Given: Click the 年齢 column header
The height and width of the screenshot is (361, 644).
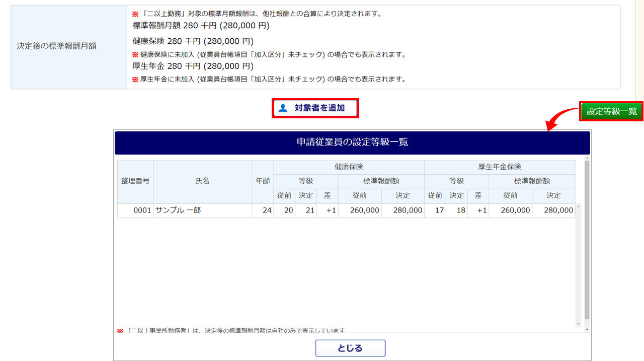Looking at the screenshot, I should coord(263,181).
